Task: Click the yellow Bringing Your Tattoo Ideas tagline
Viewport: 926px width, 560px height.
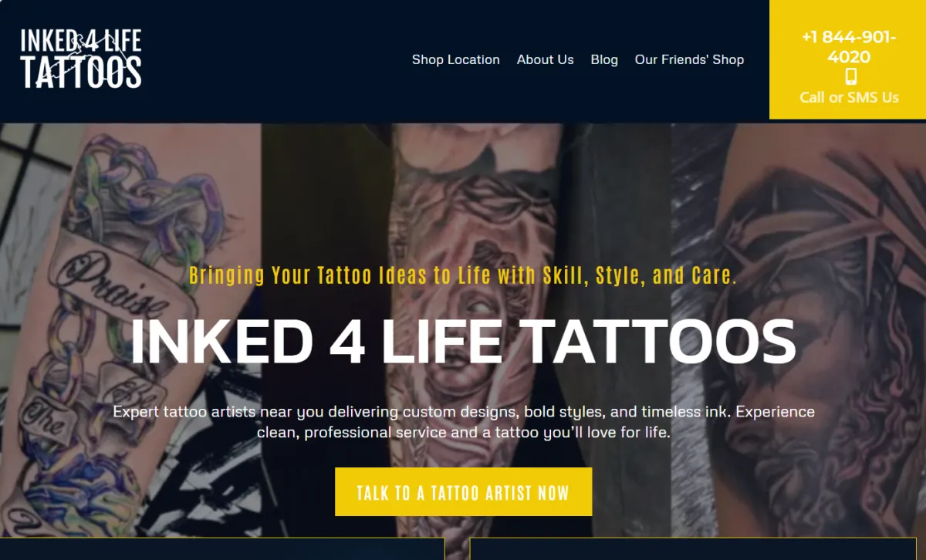Action: pyautogui.click(x=463, y=275)
